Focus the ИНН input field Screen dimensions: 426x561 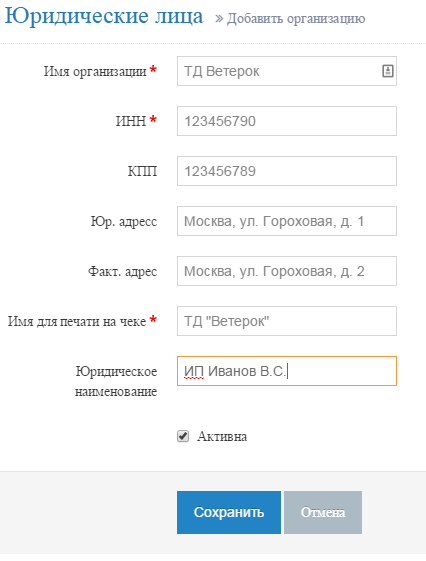[x=287, y=121]
